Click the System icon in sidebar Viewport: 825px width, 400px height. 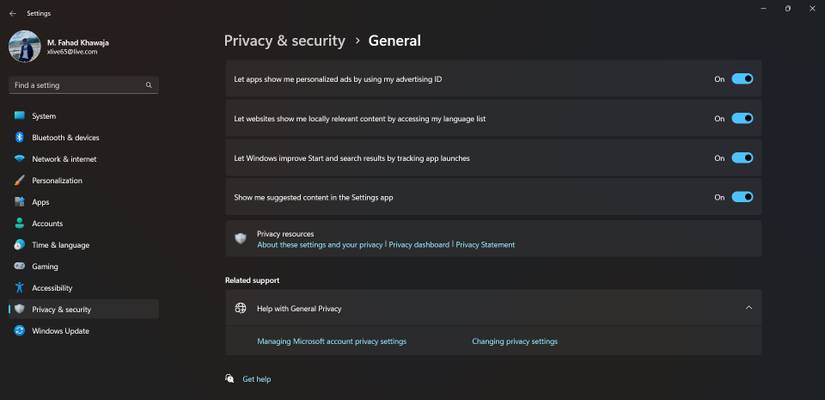click(19, 116)
